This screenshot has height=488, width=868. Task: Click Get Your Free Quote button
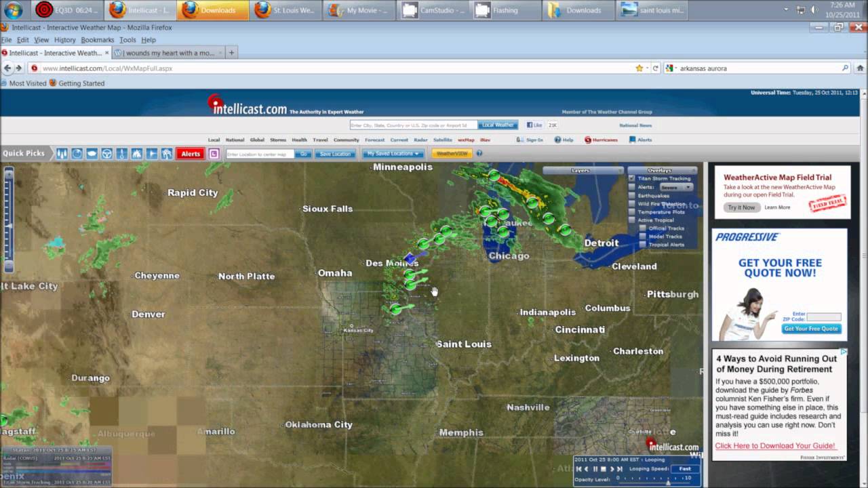812,329
